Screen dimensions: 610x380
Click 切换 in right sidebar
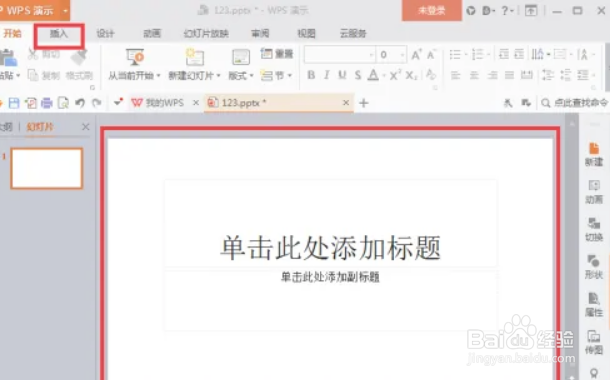(x=594, y=229)
